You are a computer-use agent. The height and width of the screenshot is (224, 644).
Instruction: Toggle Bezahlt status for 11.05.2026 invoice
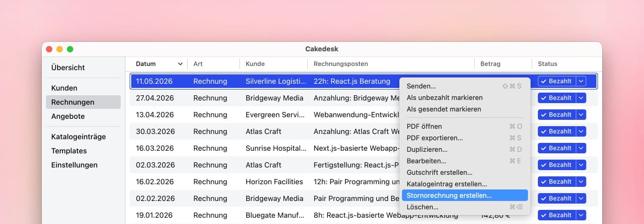pos(557,81)
